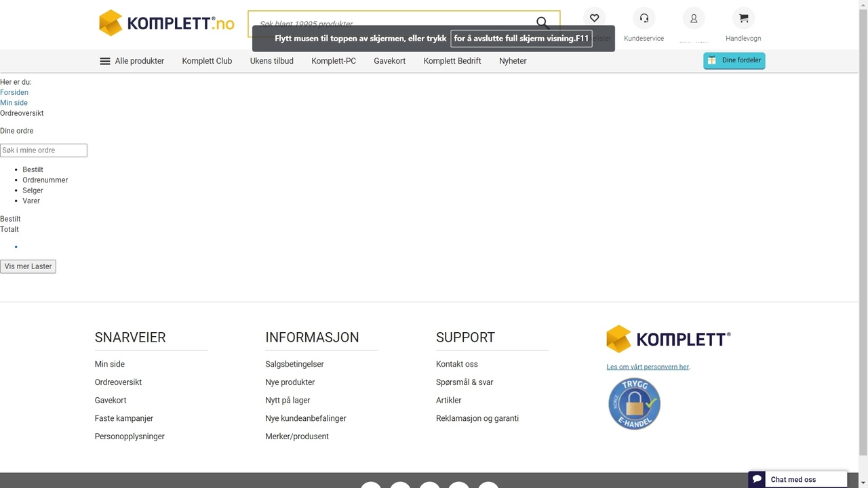Open the chat bubble icon
The height and width of the screenshot is (488, 868).
point(757,479)
